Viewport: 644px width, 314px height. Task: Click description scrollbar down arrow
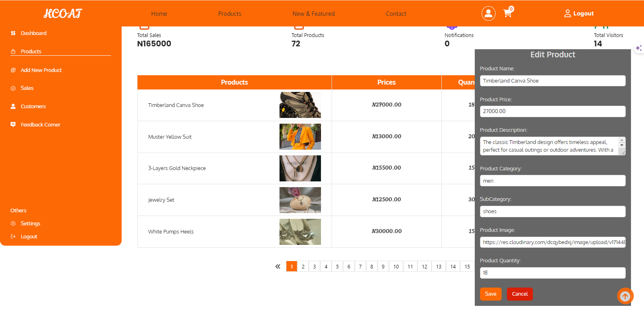click(622, 145)
